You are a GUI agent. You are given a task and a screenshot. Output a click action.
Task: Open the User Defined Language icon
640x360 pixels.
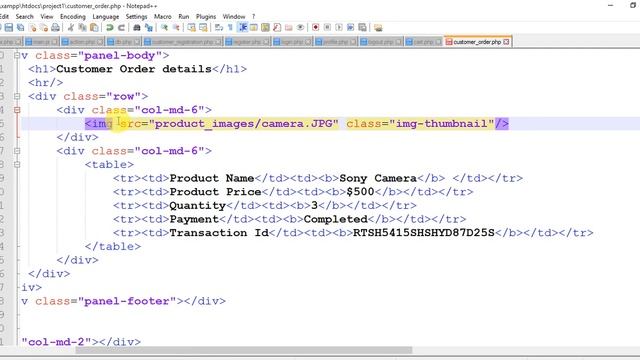(253, 28)
